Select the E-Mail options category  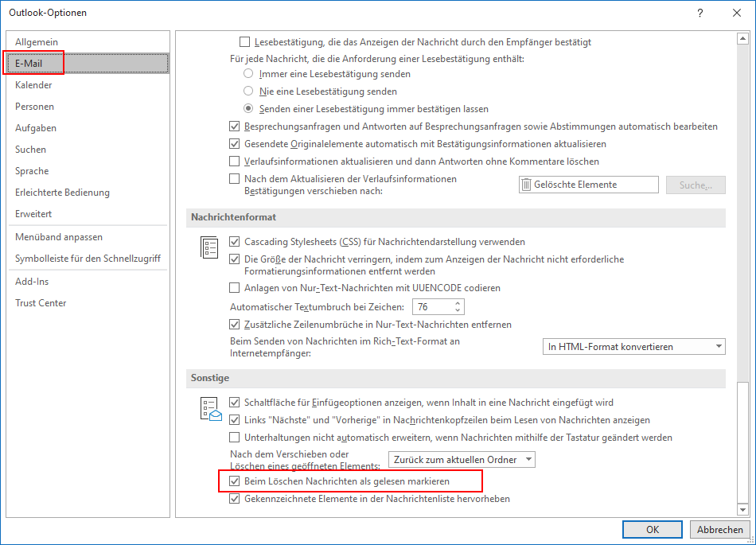88,63
